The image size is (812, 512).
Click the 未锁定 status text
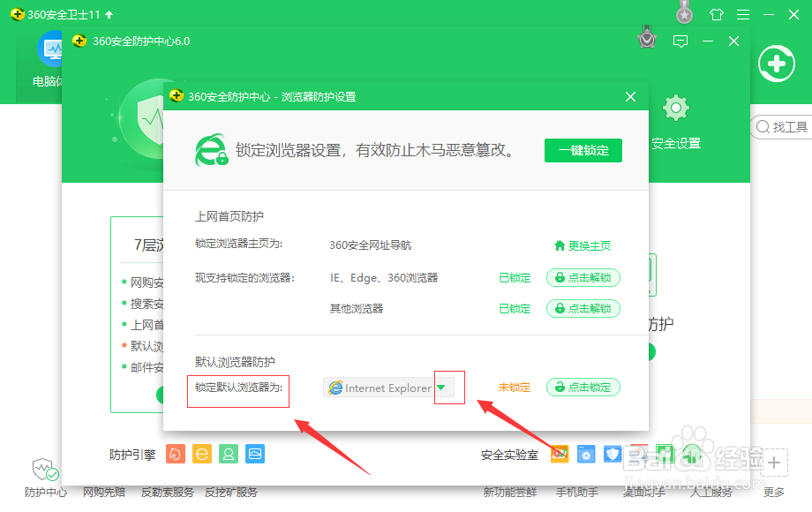tap(515, 388)
